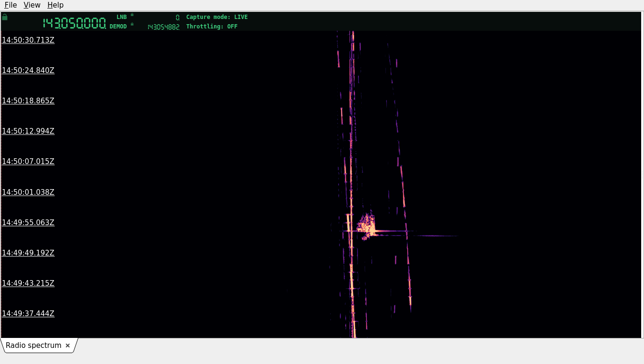Image resolution: width=644 pixels, height=364 pixels.
Task: Click timestamp 14:50:18.865Z
Action: click(28, 101)
